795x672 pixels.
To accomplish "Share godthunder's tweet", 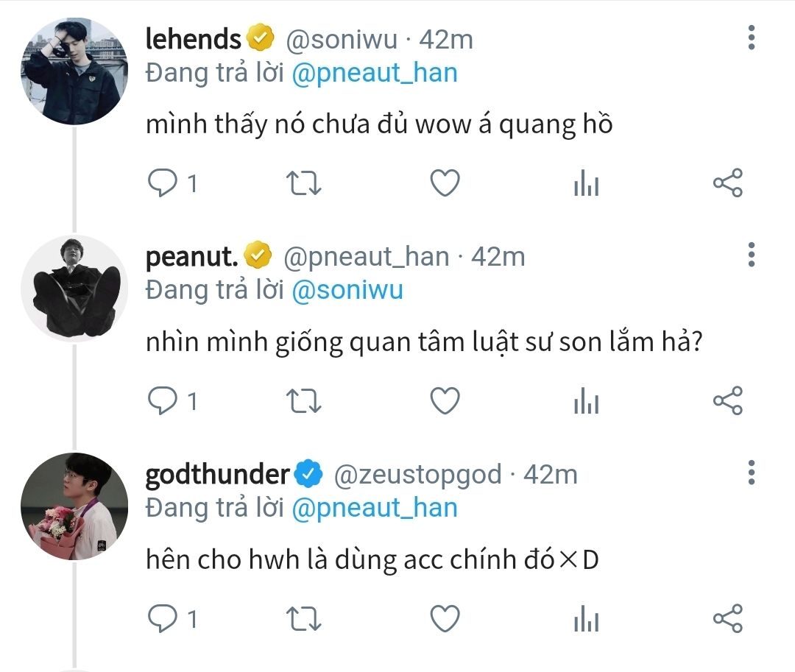I will click(x=728, y=620).
